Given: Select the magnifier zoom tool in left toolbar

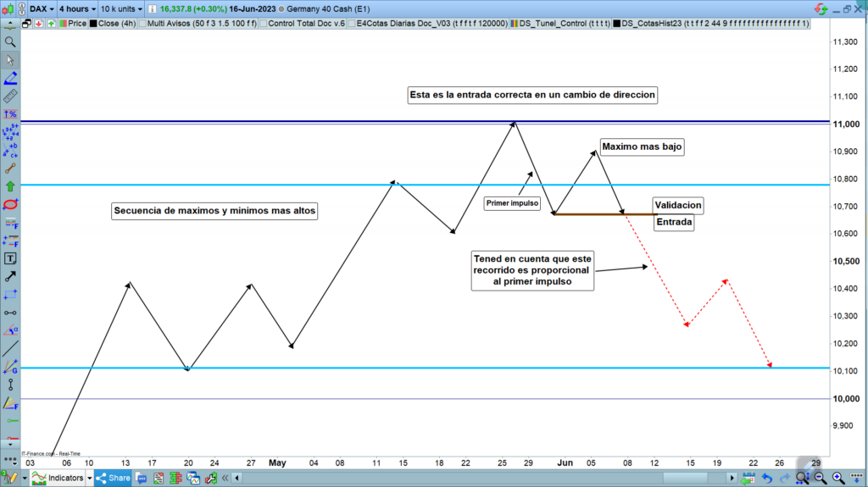Looking at the screenshot, I should (10, 42).
